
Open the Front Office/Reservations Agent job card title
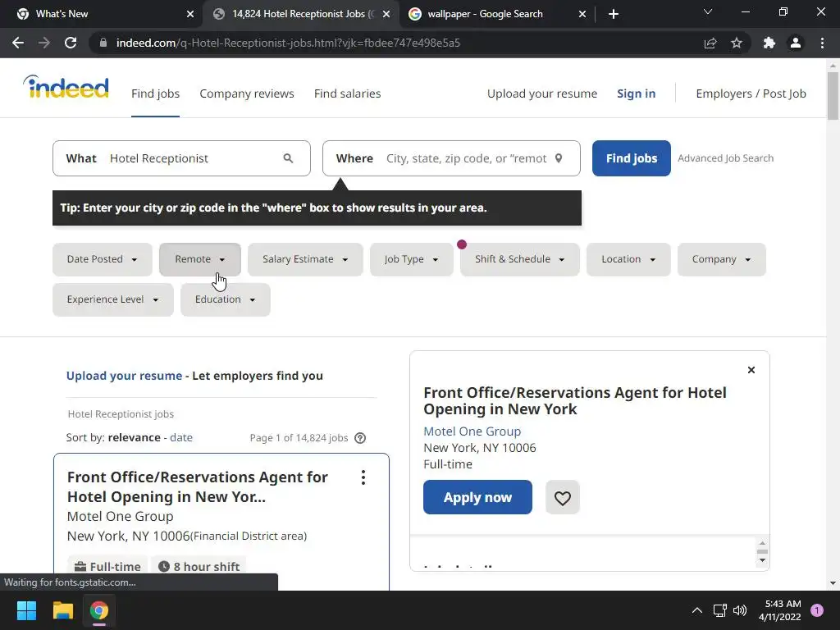[x=197, y=487]
